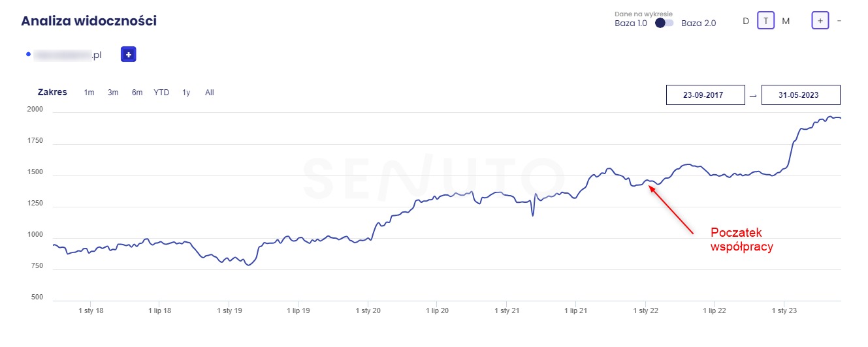The image size is (868, 347).
Task: Click the zoom-out minus icon
Action: point(839,21)
